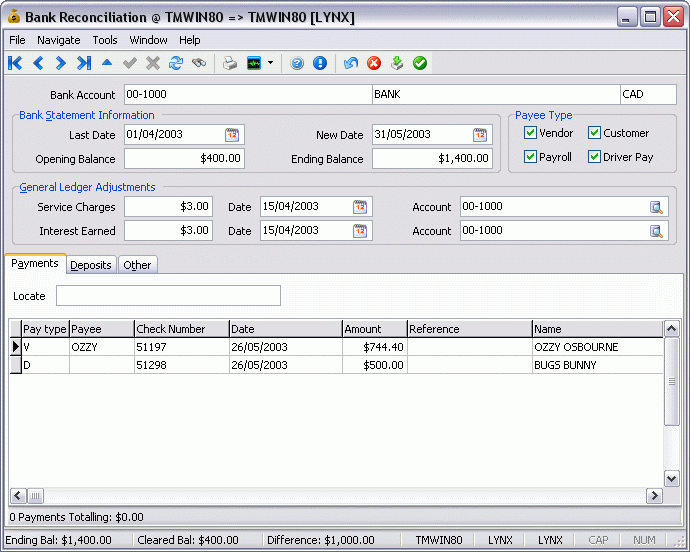Viewport: 690px width, 552px height.
Task: Click the binoculars find icon
Action: pos(199,63)
